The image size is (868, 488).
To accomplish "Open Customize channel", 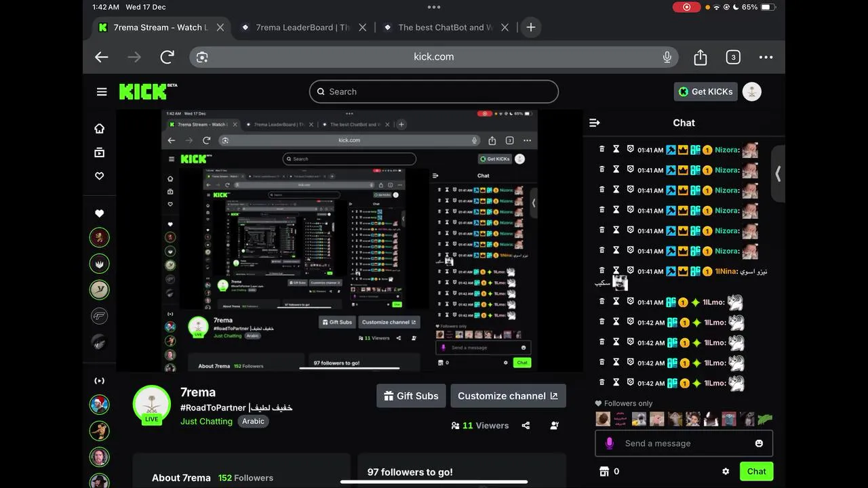I will click(x=508, y=396).
